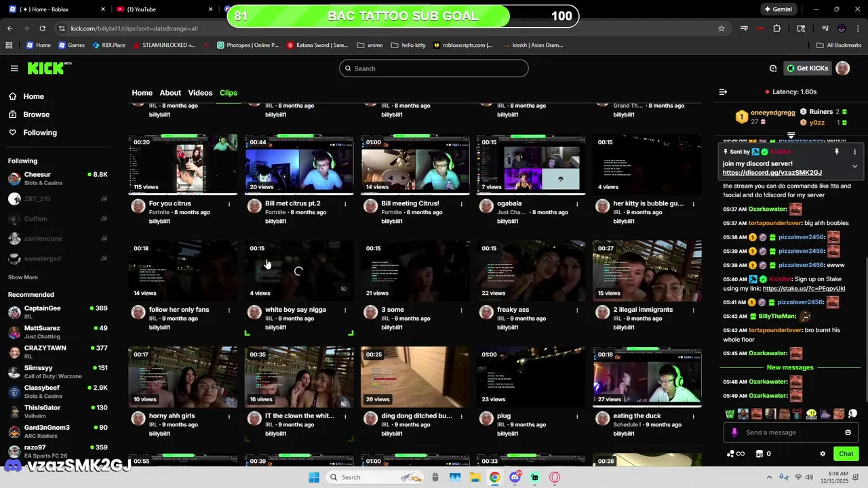The image size is (868, 488).
Task: Play the '2 illegal immigrants' clip thumbnail
Action: [647, 271]
